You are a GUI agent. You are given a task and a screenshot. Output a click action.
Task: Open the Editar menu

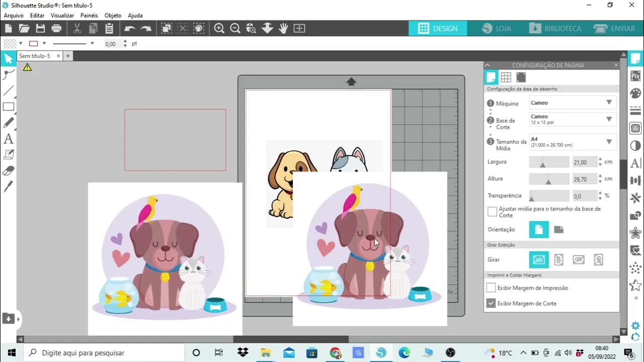(x=37, y=16)
